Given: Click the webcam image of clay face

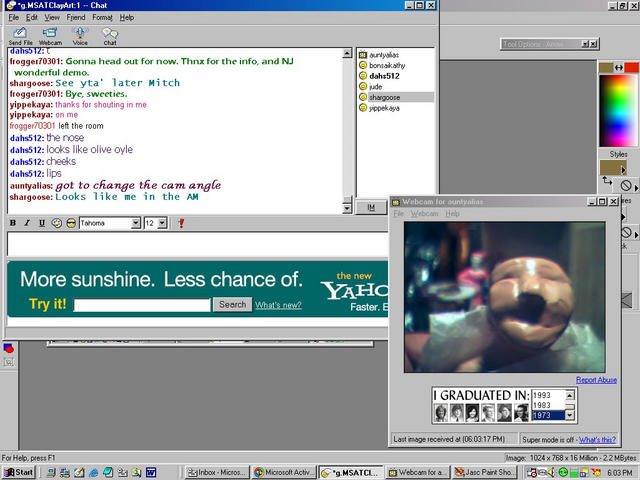Looking at the screenshot, I should 504,297.
